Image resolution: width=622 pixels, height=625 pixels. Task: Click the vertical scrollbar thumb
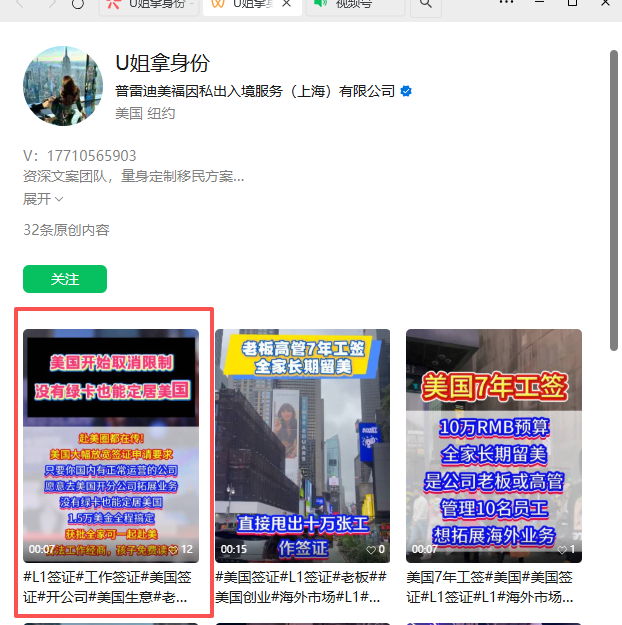614,200
